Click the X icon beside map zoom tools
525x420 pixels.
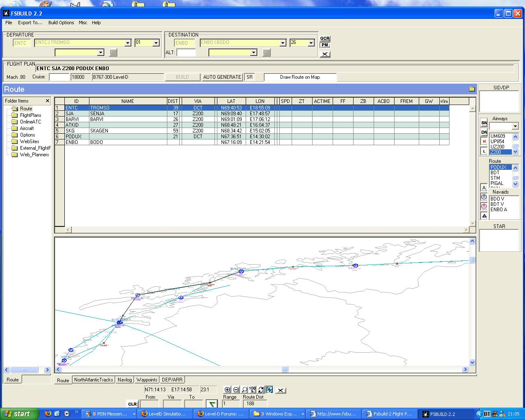281,390
